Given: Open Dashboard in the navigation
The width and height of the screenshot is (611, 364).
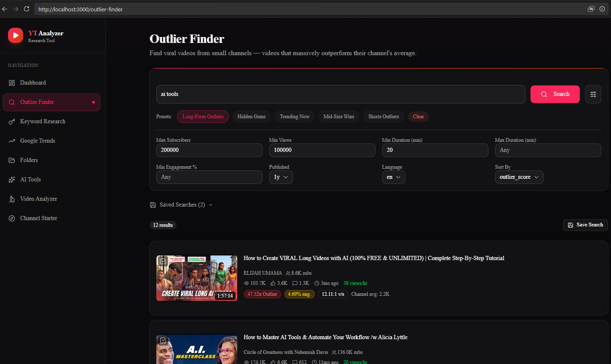Looking at the screenshot, I should tap(51, 83).
